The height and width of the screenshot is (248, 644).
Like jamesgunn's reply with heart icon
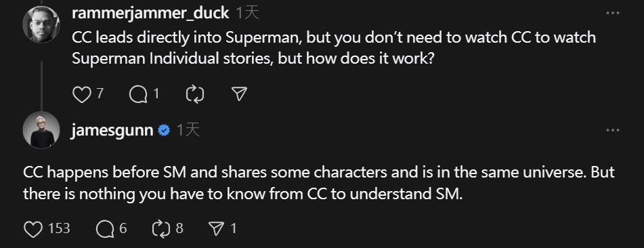click(33, 229)
